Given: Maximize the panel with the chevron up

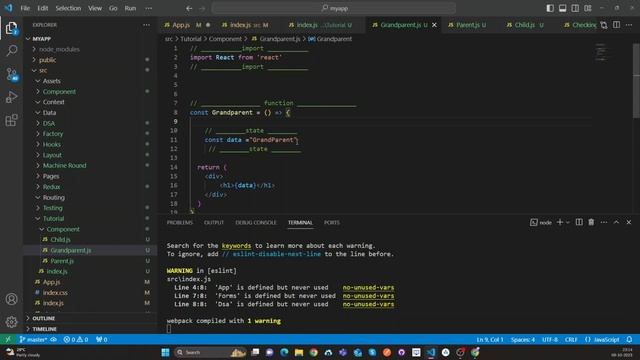Looking at the screenshot, I should 616,222.
